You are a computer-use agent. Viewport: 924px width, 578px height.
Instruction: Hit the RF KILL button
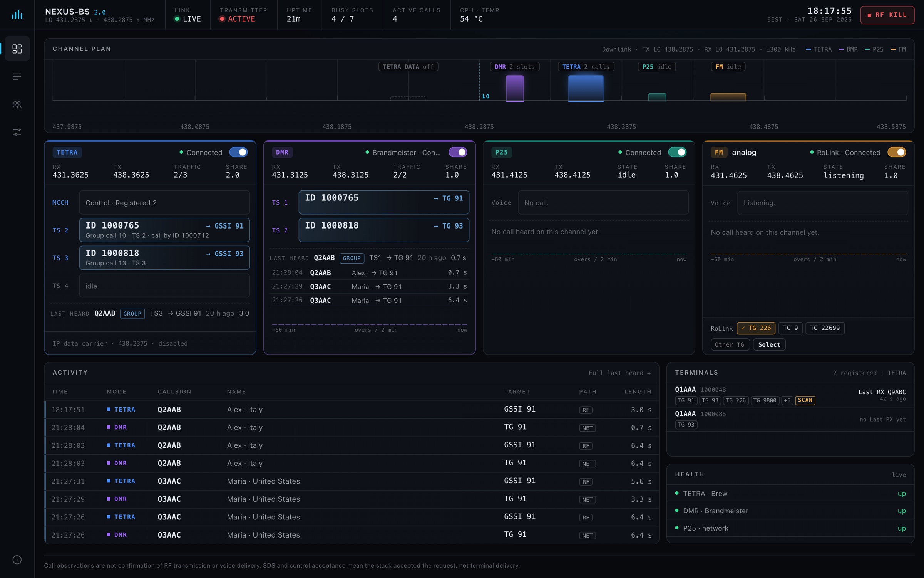[887, 15]
